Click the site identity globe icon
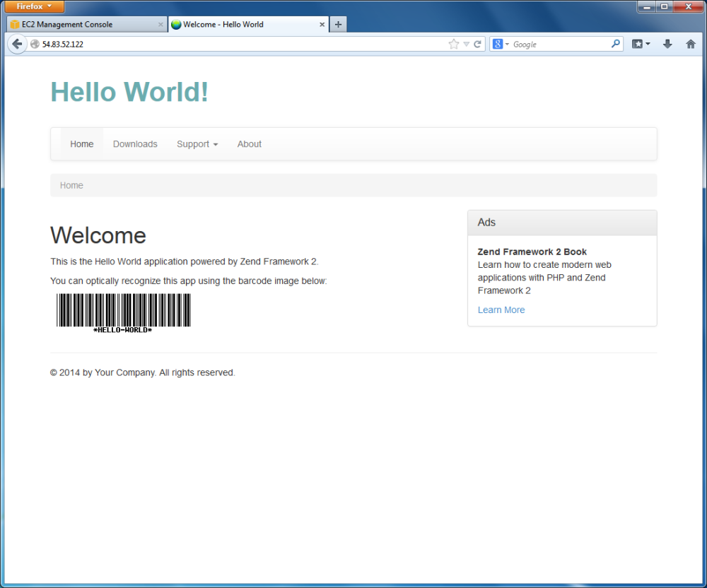This screenshot has width=707, height=588. (x=35, y=44)
